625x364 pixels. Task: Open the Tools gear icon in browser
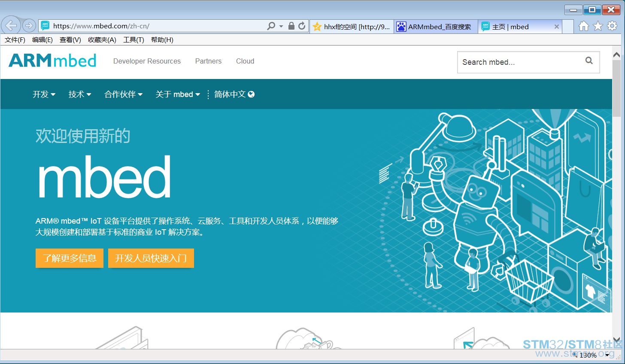612,26
